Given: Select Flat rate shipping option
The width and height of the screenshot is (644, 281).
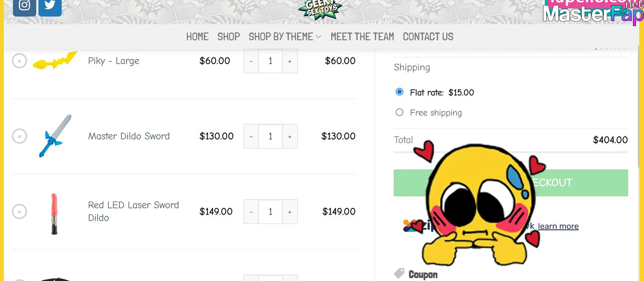Looking at the screenshot, I should click(399, 92).
